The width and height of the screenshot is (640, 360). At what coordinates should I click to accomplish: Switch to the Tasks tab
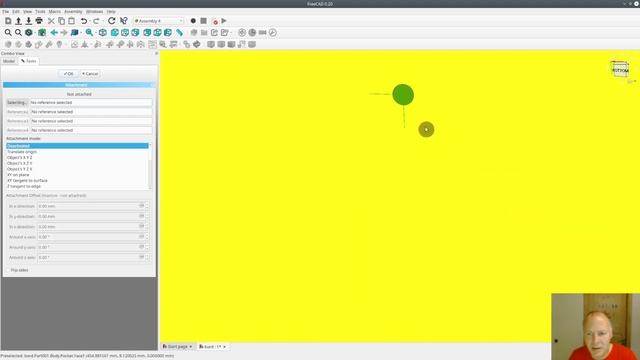(29, 61)
